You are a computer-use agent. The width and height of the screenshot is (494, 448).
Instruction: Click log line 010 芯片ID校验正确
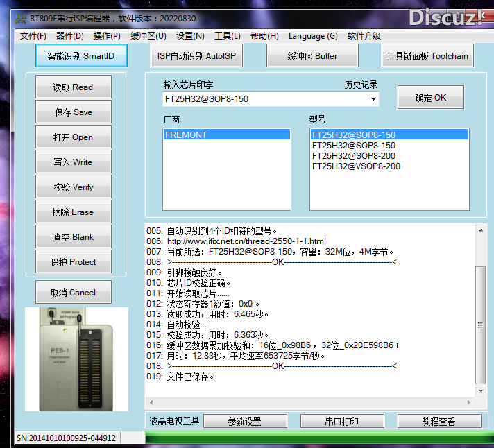tap(189, 283)
